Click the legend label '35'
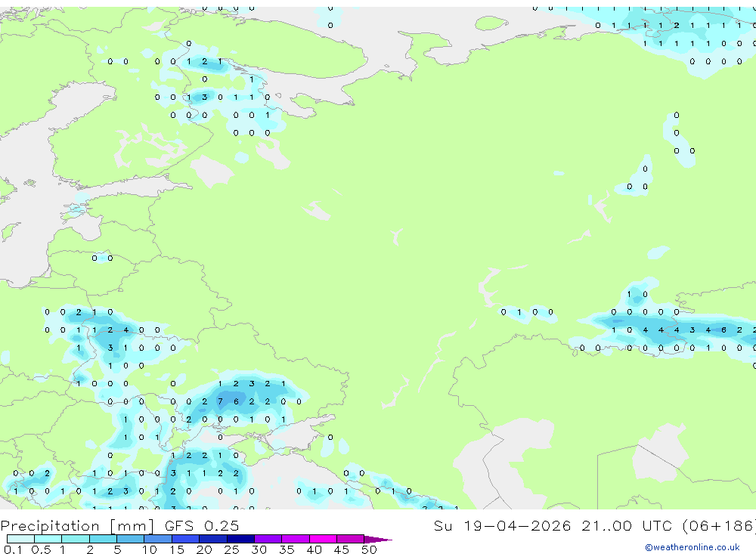The image size is (756, 554). point(287,549)
